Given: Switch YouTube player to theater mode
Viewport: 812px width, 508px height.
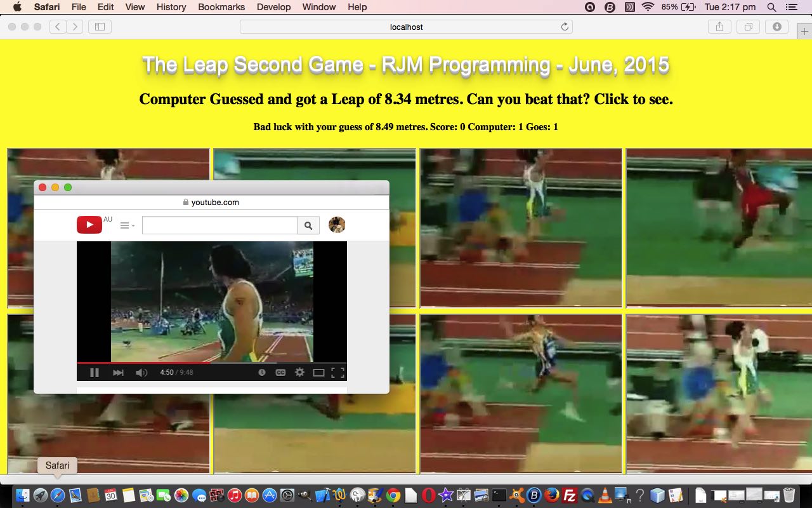Looking at the screenshot, I should tap(318, 372).
